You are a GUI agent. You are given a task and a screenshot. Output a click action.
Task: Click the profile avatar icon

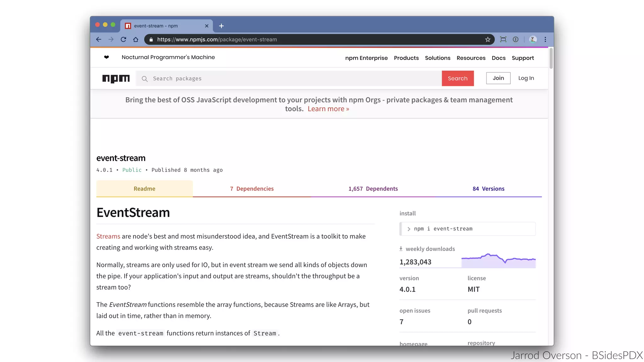coord(533,40)
